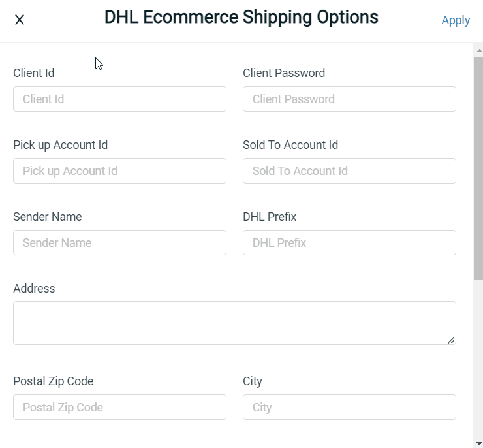Click the DHL Prefix input box
Screen dimensions: 483x448
coord(349,243)
